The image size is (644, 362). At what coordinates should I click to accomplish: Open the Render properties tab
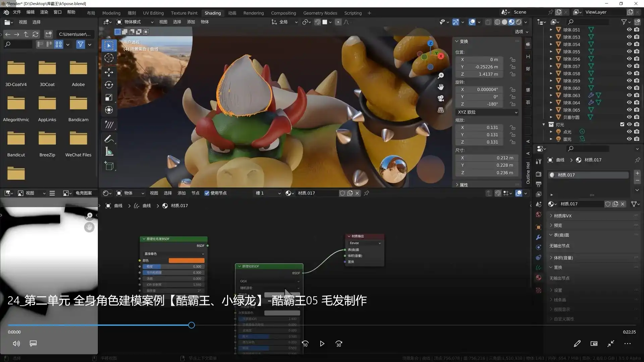(538, 173)
